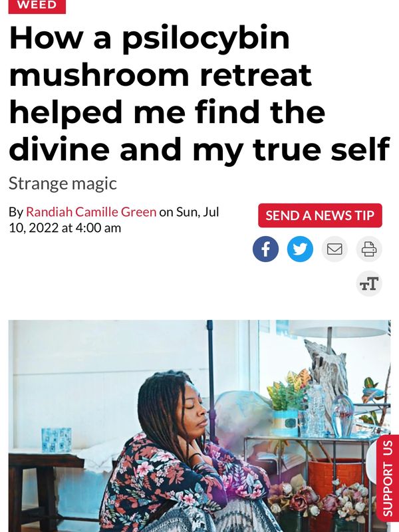Click the gray mail share button
399x532 pixels.
[334, 249]
